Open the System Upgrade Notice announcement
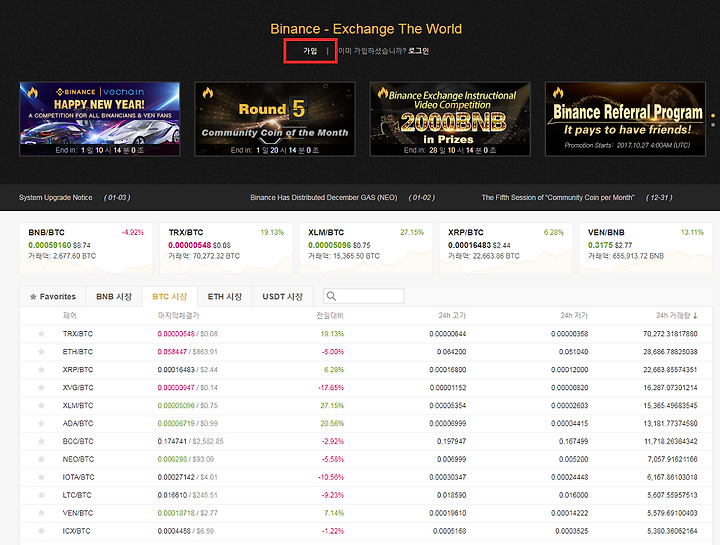Screen dimensions: 720x545 pos(56,197)
